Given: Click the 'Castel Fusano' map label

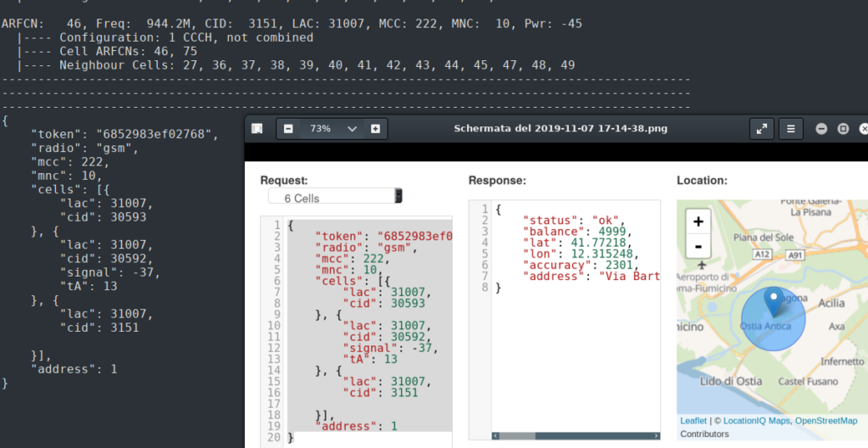Looking at the screenshot, I should pyautogui.click(x=808, y=382).
